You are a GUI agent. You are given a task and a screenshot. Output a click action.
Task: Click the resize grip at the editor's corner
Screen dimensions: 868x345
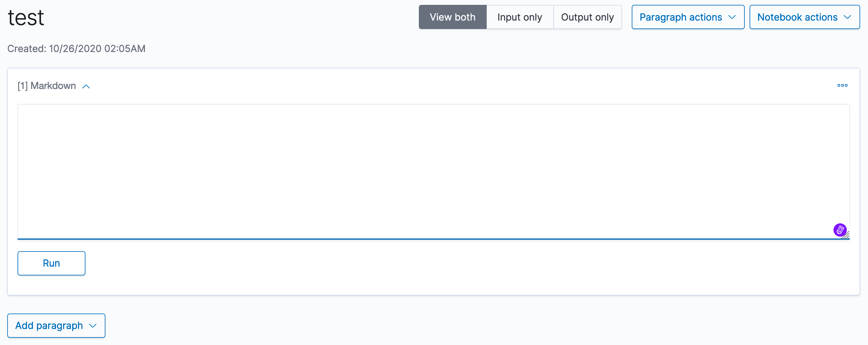click(x=846, y=236)
